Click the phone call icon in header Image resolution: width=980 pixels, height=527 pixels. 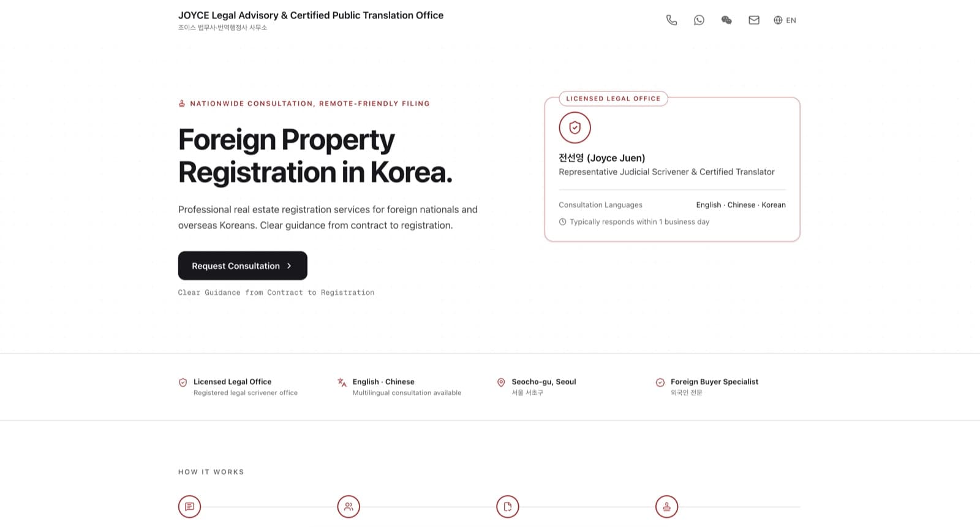click(x=671, y=20)
